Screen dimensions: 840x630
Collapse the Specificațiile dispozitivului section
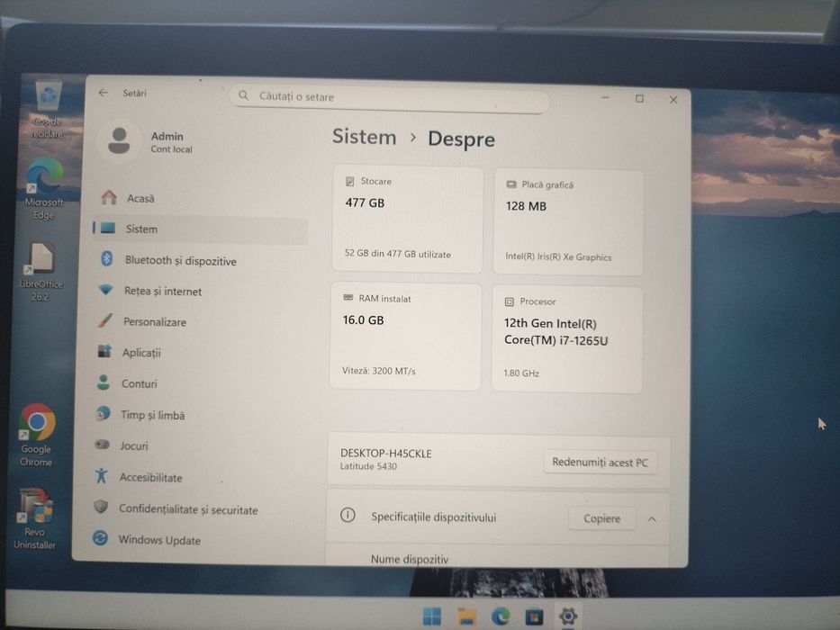pos(652,519)
